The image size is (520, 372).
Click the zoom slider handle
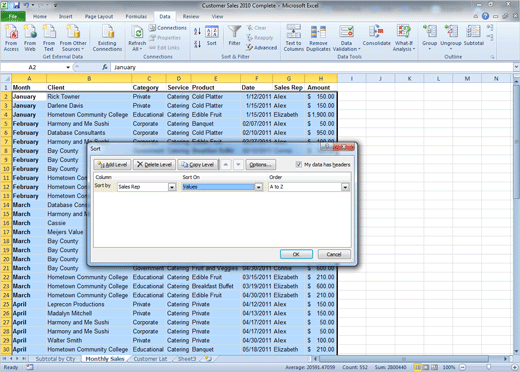pos(489,367)
